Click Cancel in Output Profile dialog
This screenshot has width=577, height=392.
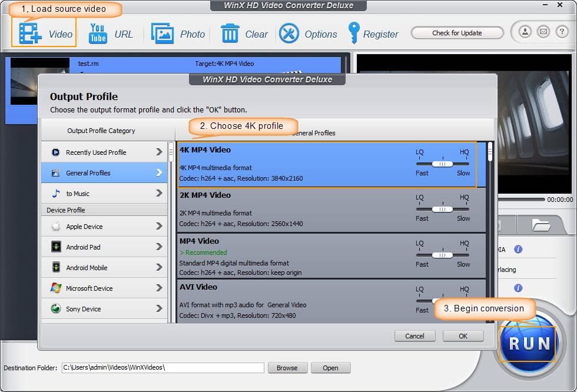414,335
